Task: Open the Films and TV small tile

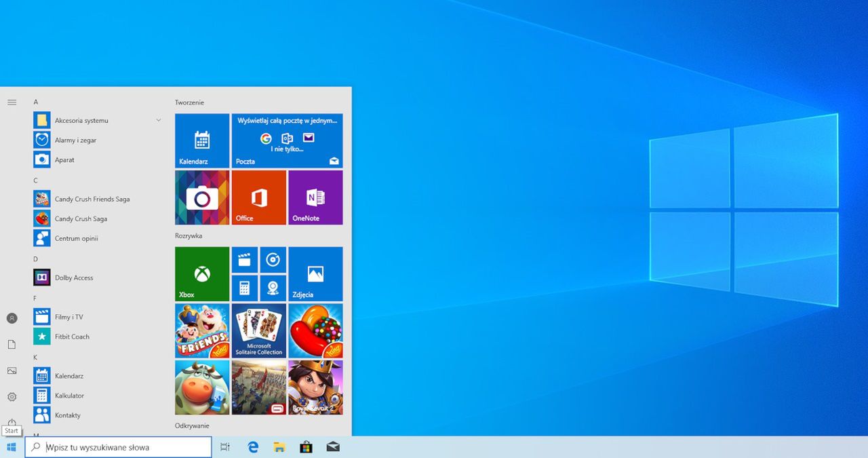Action: [244, 259]
